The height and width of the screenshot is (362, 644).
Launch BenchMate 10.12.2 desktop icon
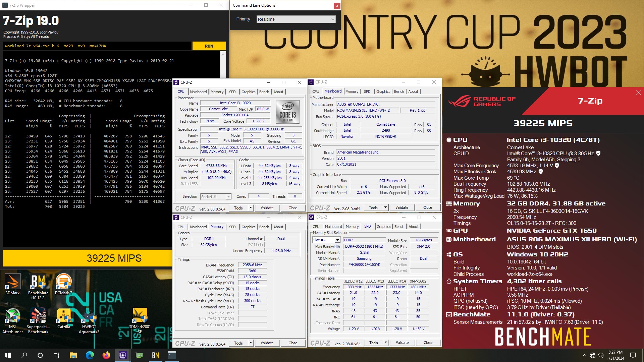(38, 287)
